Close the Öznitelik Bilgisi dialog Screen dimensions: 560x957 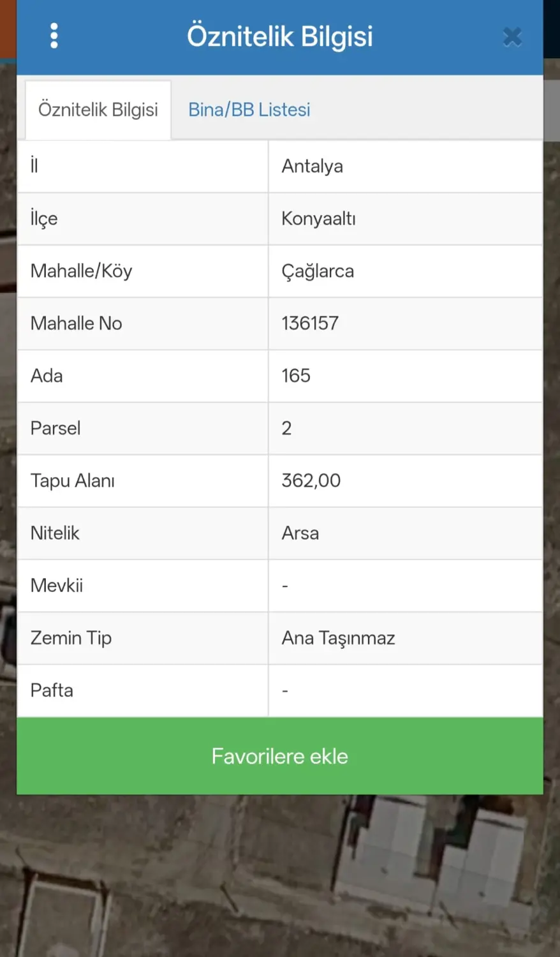point(512,37)
